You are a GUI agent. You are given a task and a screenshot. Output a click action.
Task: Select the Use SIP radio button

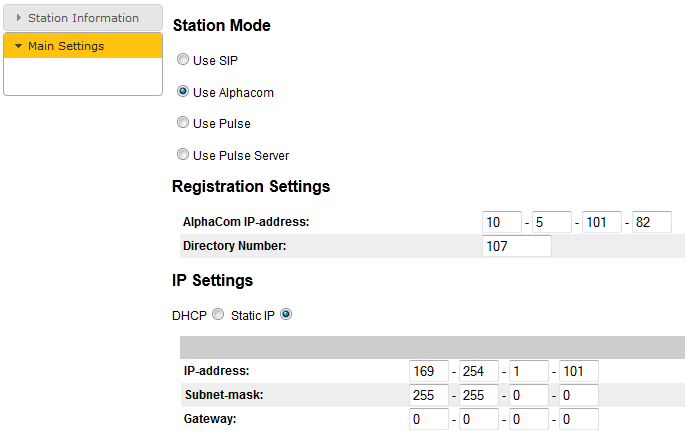183,60
